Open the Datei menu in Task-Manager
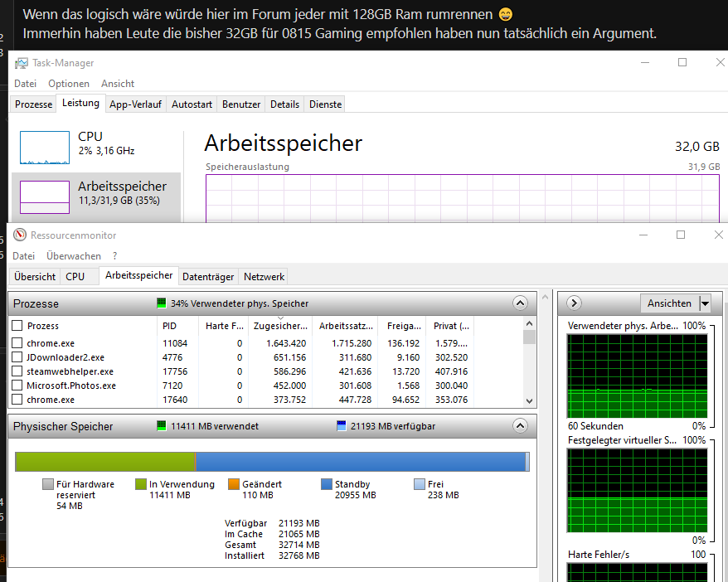This screenshot has width=728, height=582. click(x=25, y=84)
